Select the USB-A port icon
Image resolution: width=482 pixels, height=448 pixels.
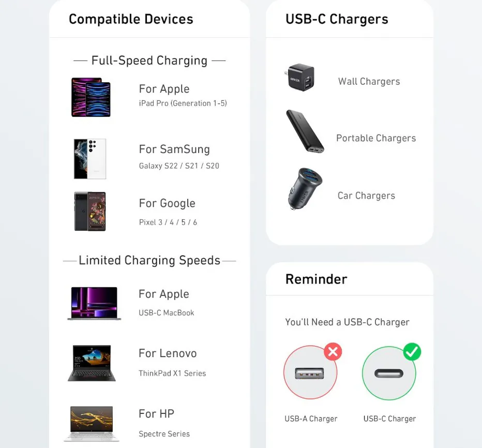309,374
